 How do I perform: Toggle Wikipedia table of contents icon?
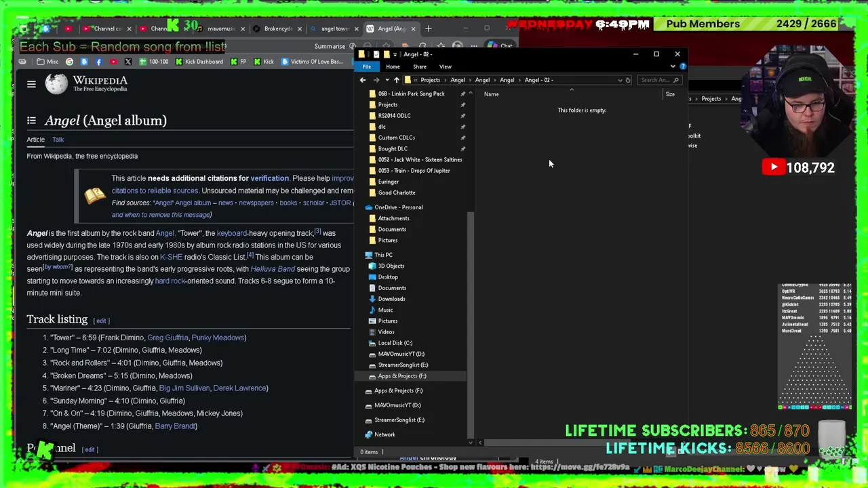pyautogui.click(x=31, y=121)
